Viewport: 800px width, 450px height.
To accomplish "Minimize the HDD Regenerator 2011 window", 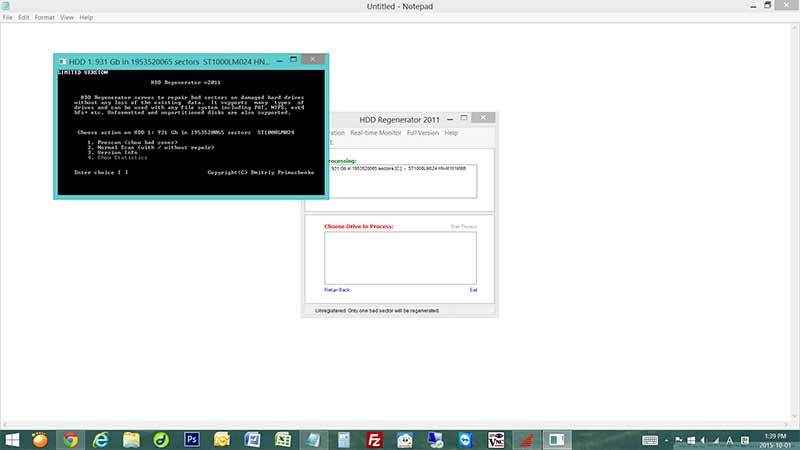I will coord(449,119).
